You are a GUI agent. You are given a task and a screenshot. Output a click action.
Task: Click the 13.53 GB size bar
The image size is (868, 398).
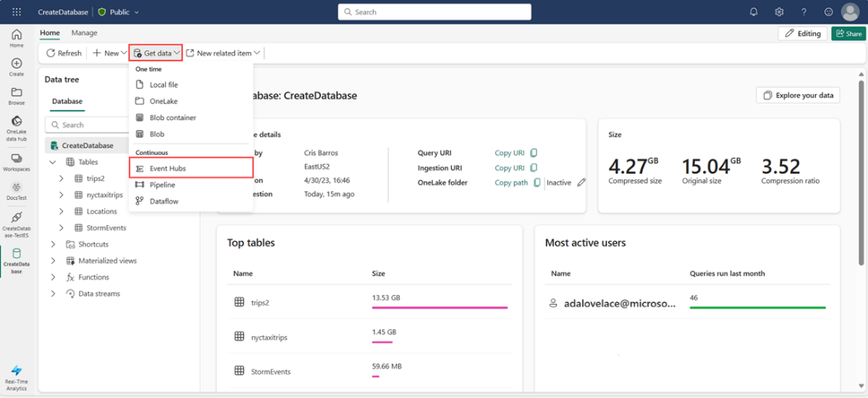[x=440, y=307]
